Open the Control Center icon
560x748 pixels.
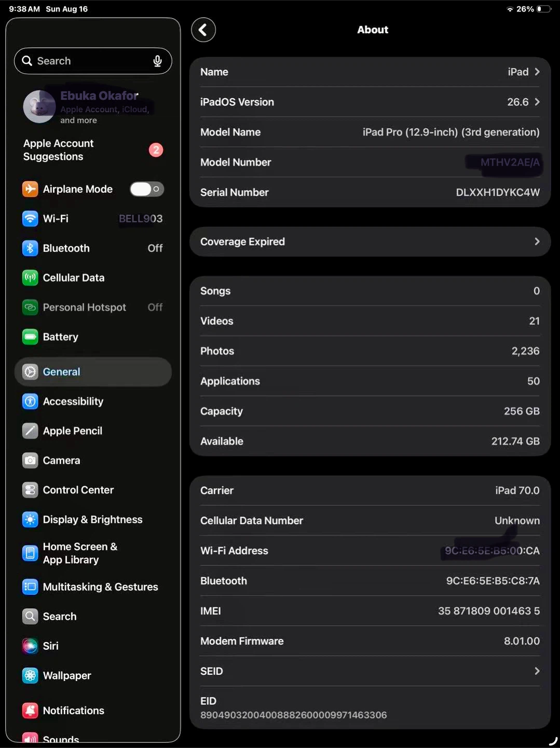click(x=30, y=490)
